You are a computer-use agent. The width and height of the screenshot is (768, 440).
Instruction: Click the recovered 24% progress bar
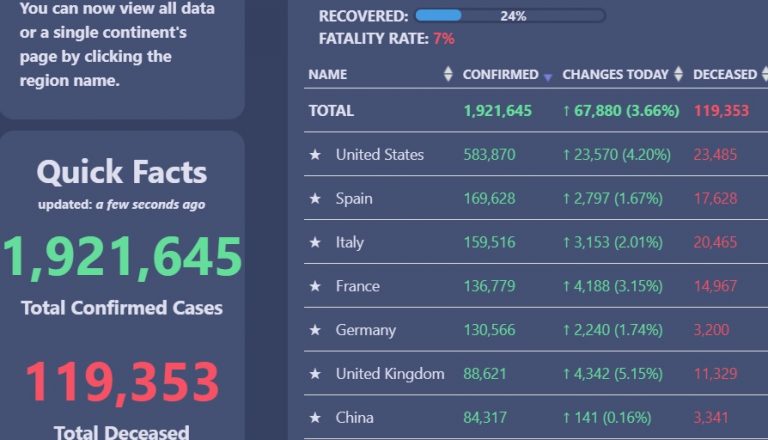pyautogui.click(x=510, y=16)
